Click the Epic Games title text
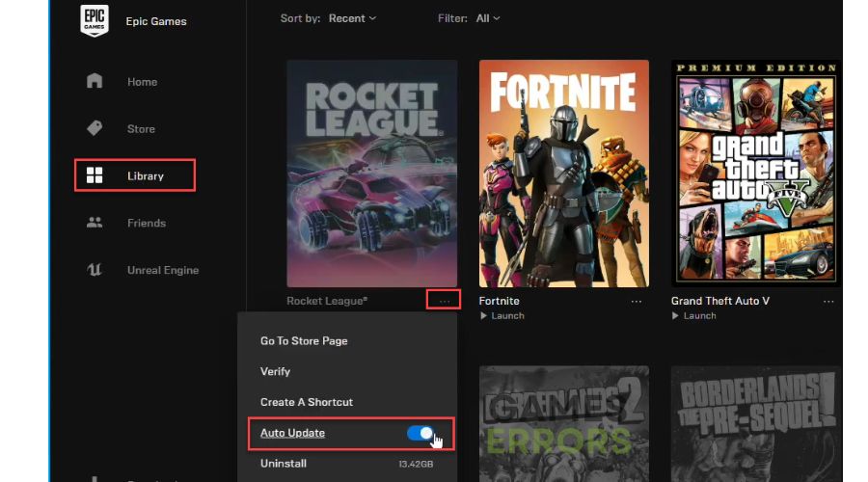 (x=156, y=21)
